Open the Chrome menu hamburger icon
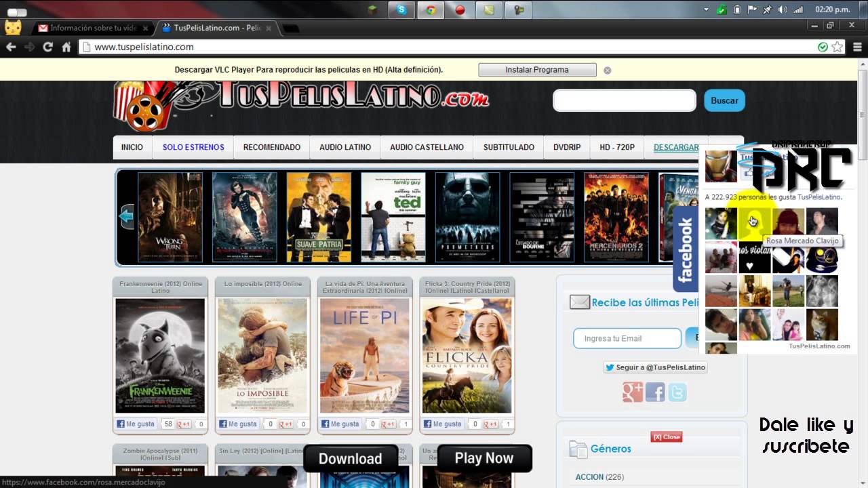The image size is (868, 488). coord(856,47)
